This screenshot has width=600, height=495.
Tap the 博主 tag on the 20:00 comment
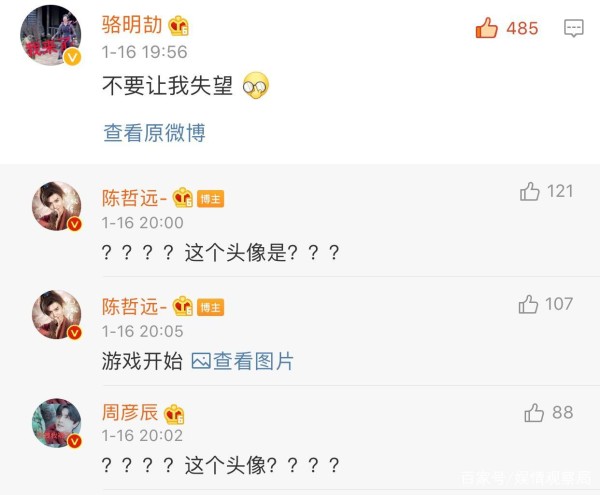[x=210, y=199]
